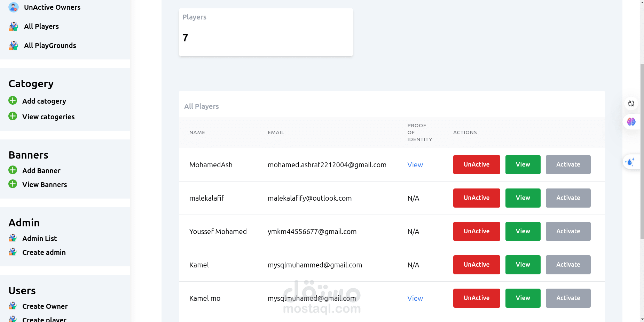Click the Admin List icon
This screenshot has height=322, width=644.
pyautogui.click(x=13, y=238)
